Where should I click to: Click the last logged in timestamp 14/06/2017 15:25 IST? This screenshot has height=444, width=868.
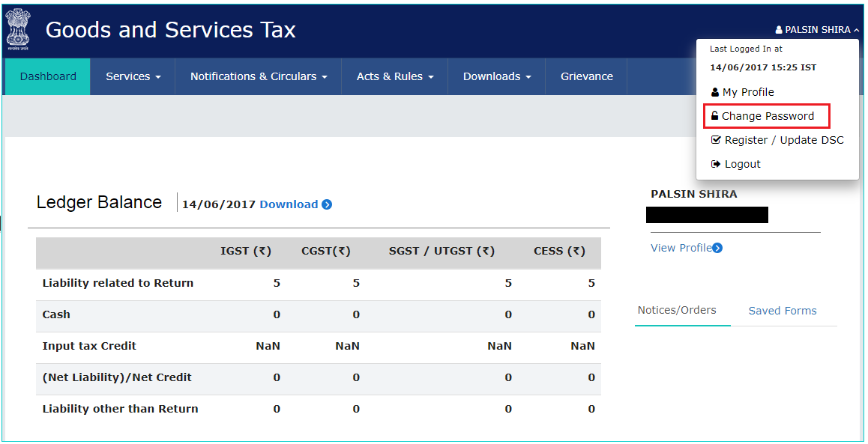[x=763, y=67]
